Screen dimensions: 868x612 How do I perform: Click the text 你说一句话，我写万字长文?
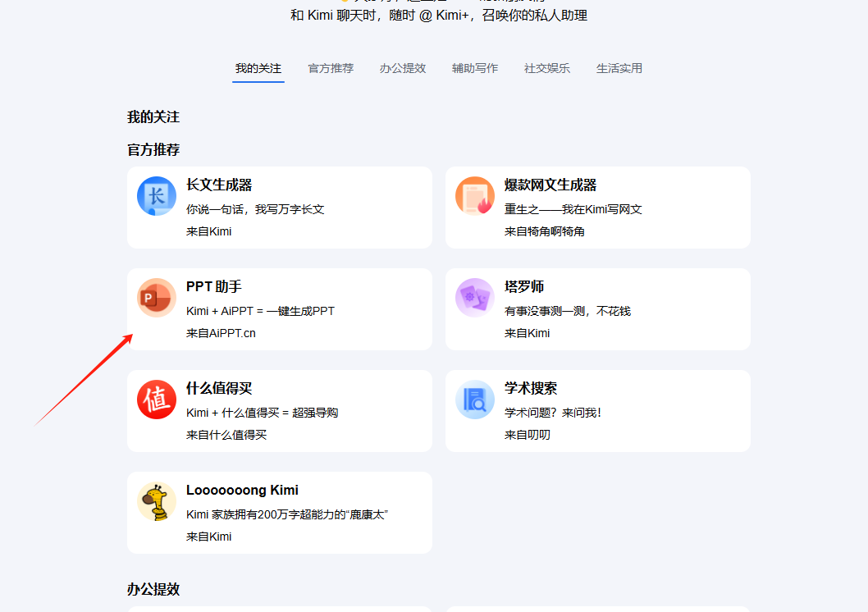point(255,209)
